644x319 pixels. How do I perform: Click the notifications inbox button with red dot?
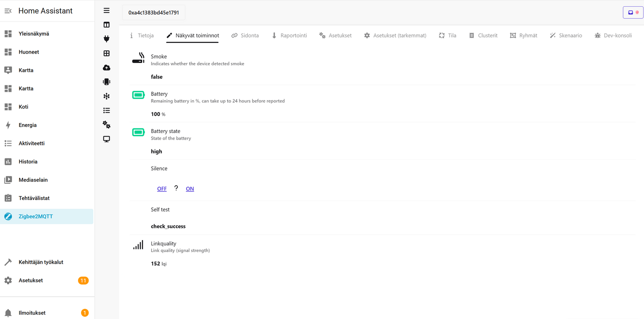(633, 12)
